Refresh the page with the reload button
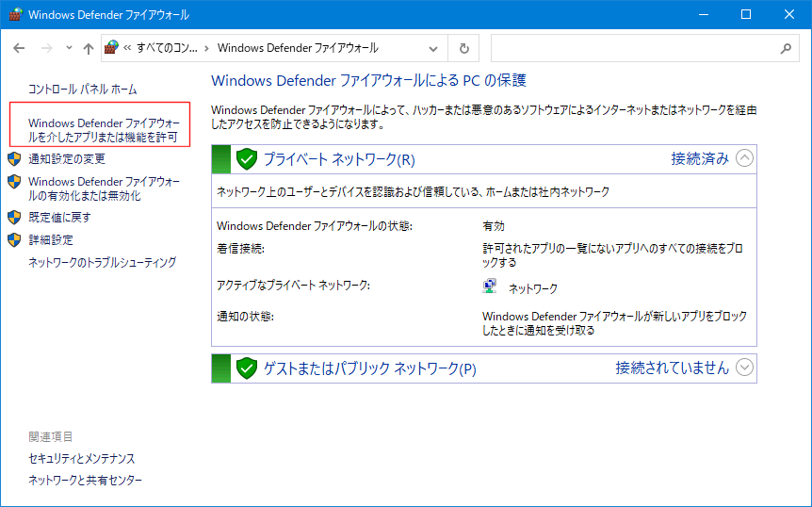Image resolution: width=812 pixels, height=507 pixels. coord(464,49)
